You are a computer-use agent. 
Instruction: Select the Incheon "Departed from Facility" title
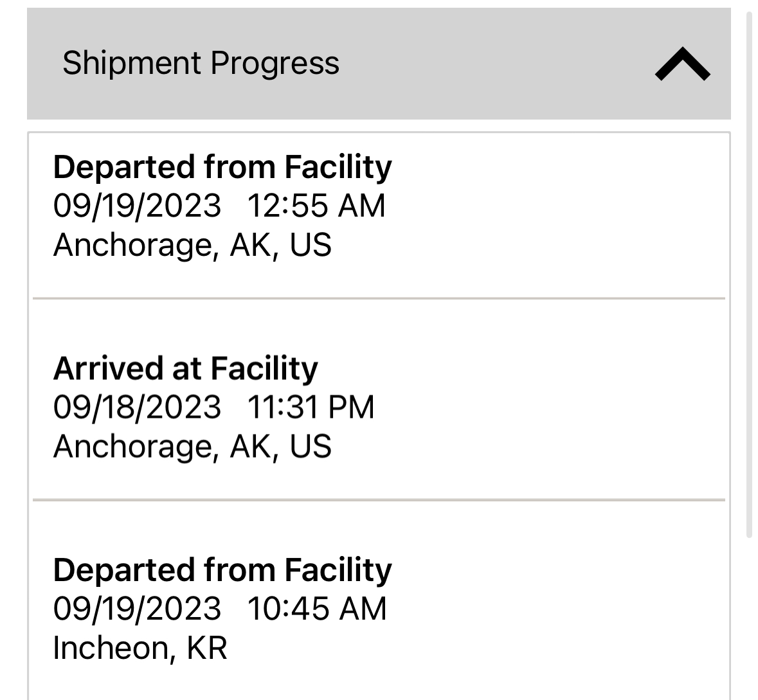(x=222, y=570)
